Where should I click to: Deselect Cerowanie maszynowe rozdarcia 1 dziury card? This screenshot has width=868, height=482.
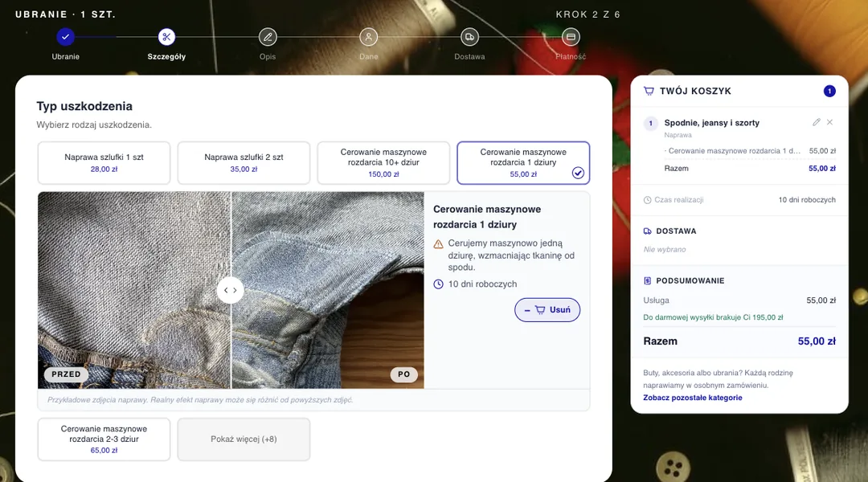tap(523, 163)
